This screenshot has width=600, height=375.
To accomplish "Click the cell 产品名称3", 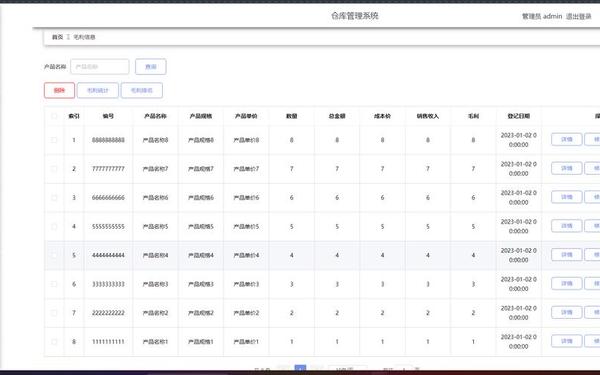I will pyautogui.click(x=155, y=284).
